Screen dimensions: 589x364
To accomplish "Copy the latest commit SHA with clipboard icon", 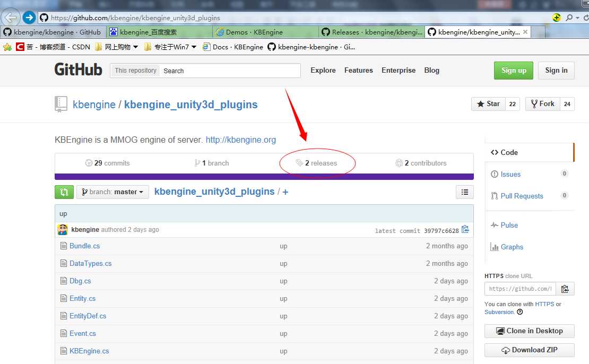I will coord(465,229).
